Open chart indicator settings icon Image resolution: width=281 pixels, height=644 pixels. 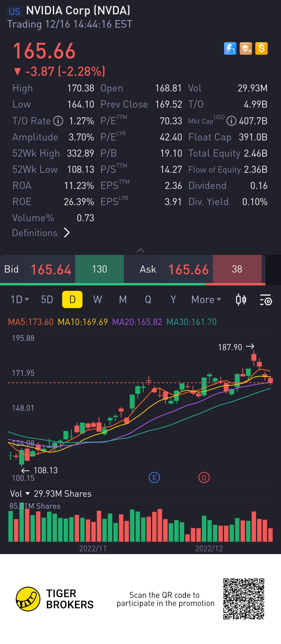266,300
